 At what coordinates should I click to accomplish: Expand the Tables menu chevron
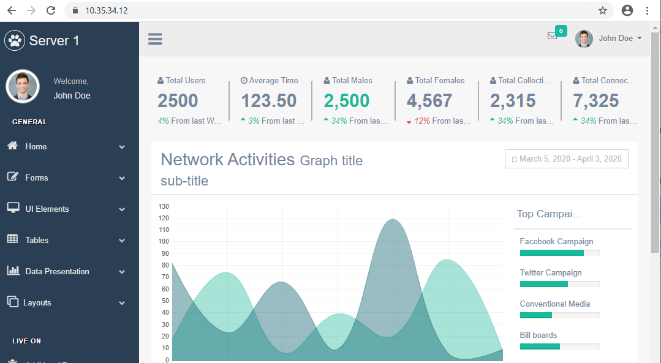[x=122, y=240]
